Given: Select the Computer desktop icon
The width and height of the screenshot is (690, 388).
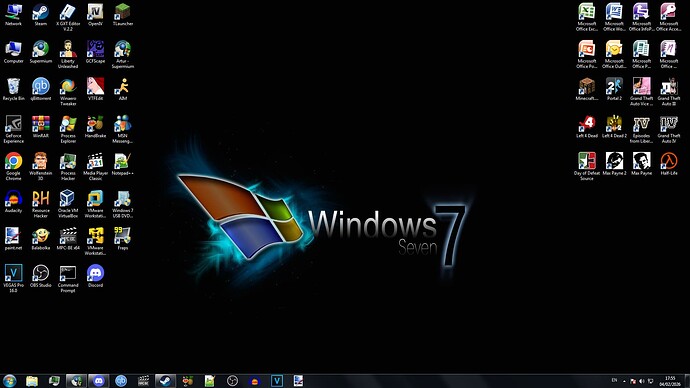Looking at the screenshot, I should click(13, 52).
